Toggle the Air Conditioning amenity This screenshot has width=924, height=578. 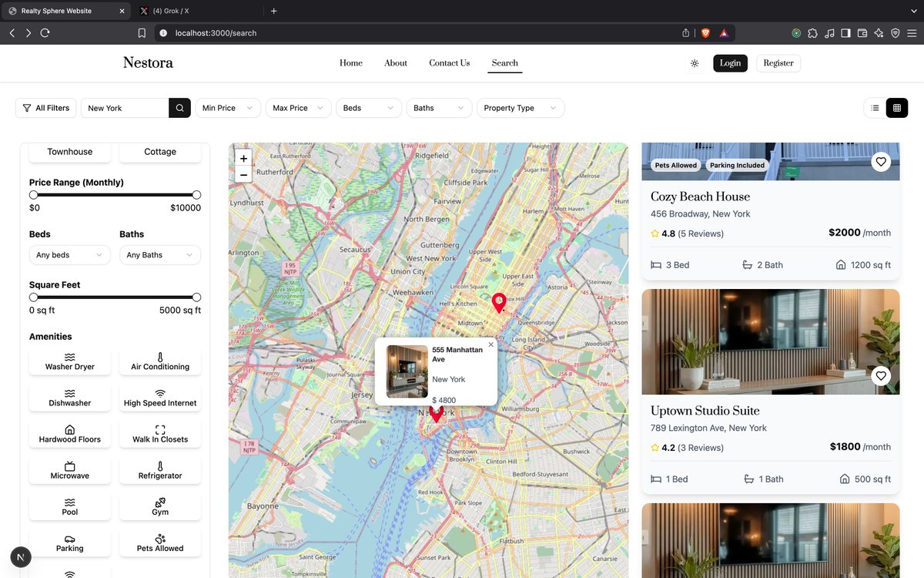tap(160, 362)
